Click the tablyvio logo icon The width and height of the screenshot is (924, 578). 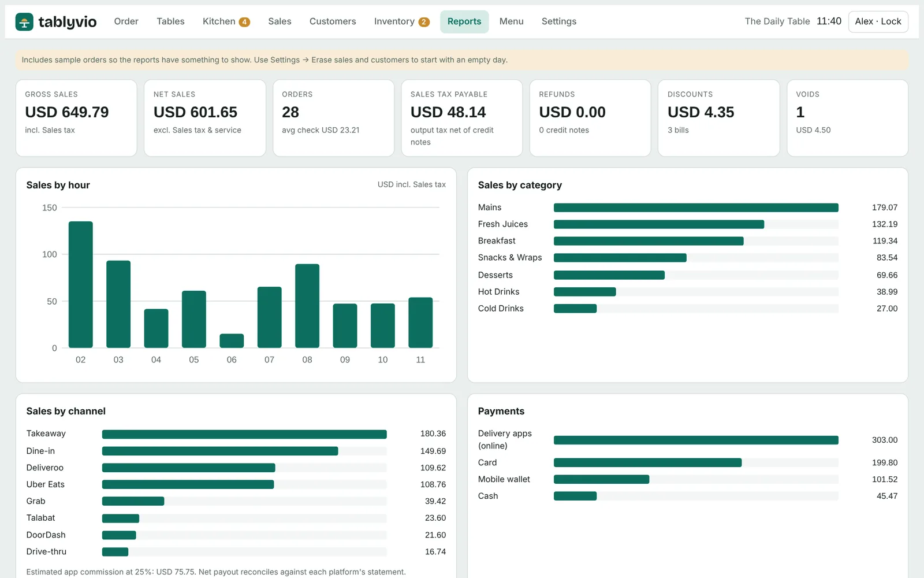click(24, 22)
